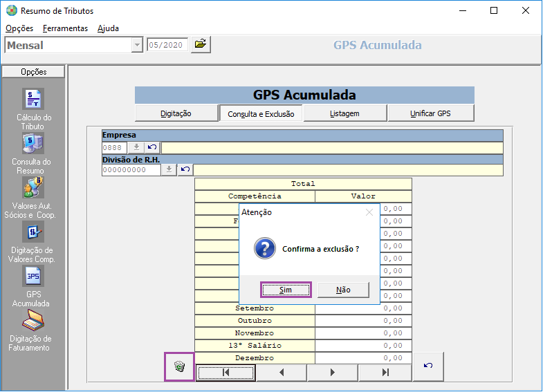Maximize the Resumo de Tributos window
Viewport: 543px width, 392px height.
[x=494, y=11]
